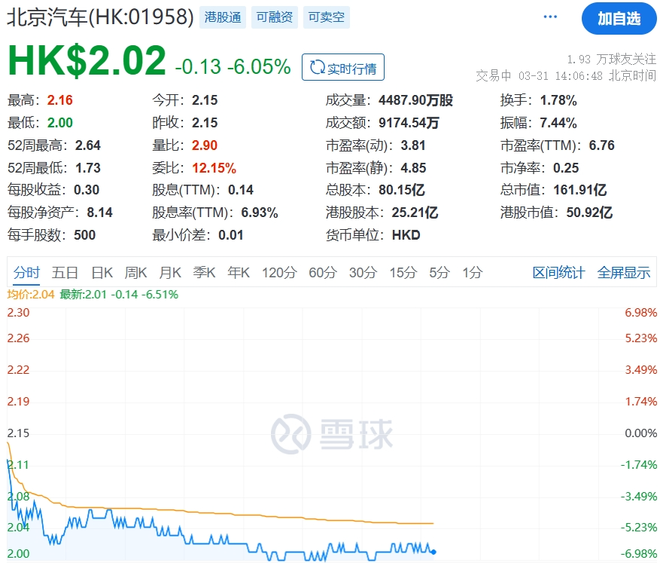
Task: Select the 15分 interval tab
Action: coord(403,272)
